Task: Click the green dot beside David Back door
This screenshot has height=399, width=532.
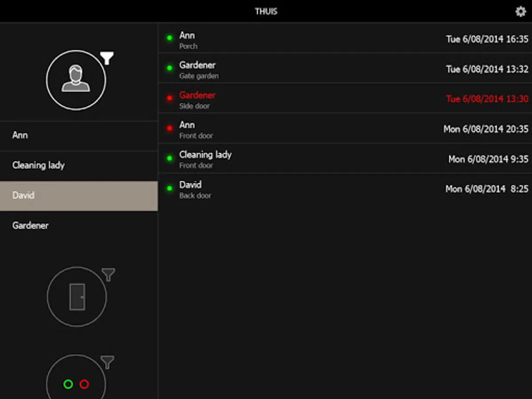Action: (169, 188)
